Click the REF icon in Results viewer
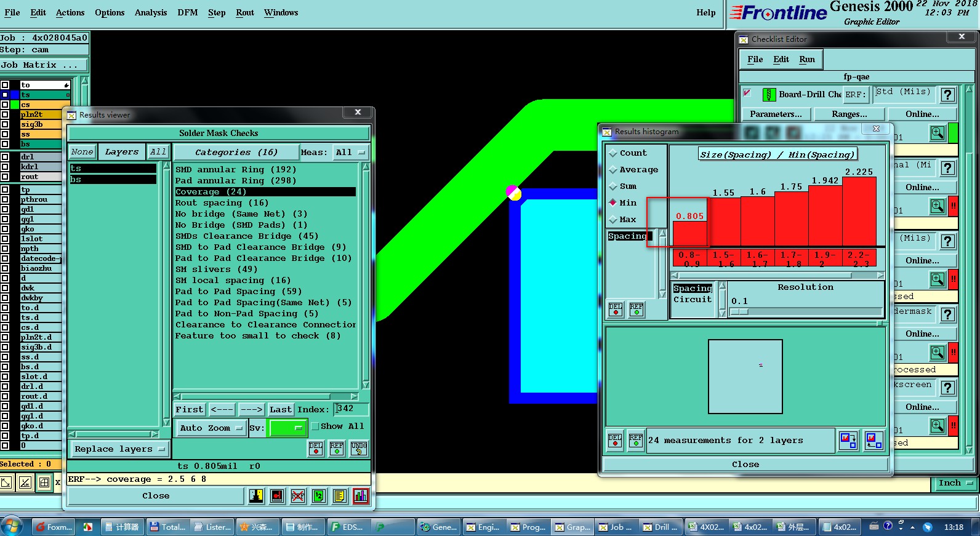The width and height of the screenshot is (980, 536). tap(337, 449)
